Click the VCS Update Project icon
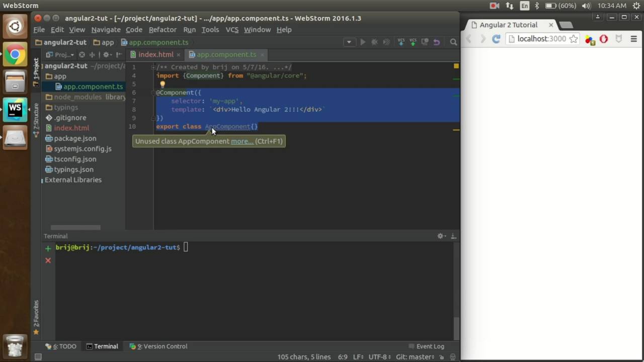 401,42
